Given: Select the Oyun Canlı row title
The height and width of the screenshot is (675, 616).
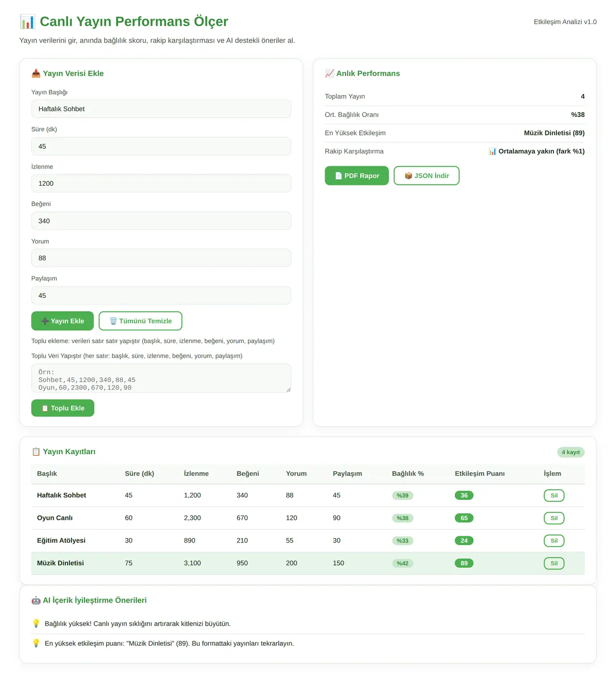Looking at the screenshot, I should coord(55,518).
